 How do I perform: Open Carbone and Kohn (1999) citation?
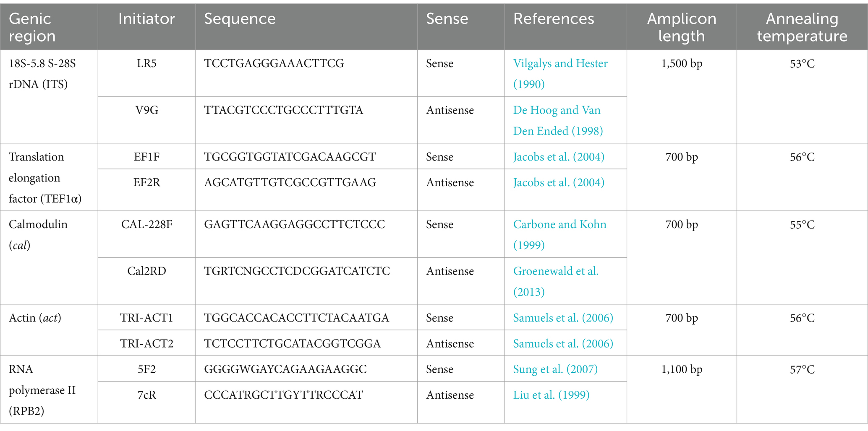559,234
